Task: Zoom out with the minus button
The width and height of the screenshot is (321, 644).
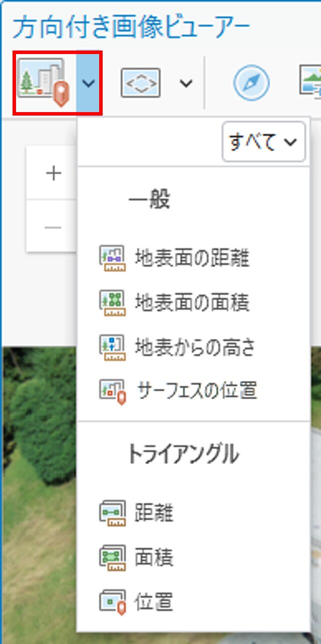Action: coord(53,227)
